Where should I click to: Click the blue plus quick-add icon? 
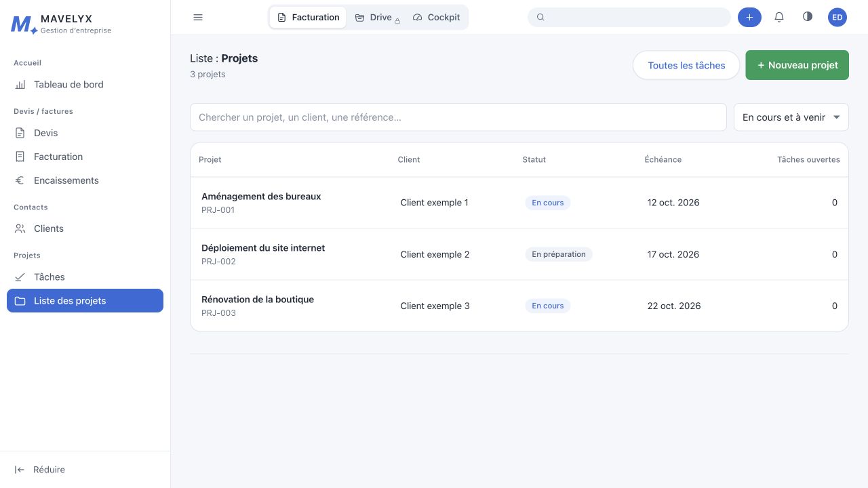pyautogui.click(x=749, y=18)
